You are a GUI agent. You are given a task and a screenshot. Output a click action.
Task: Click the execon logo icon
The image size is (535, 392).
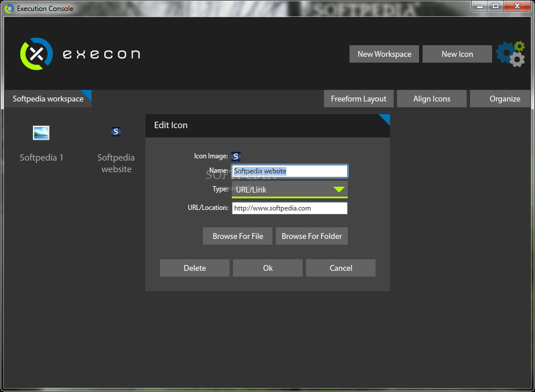[x=37, y=53]
